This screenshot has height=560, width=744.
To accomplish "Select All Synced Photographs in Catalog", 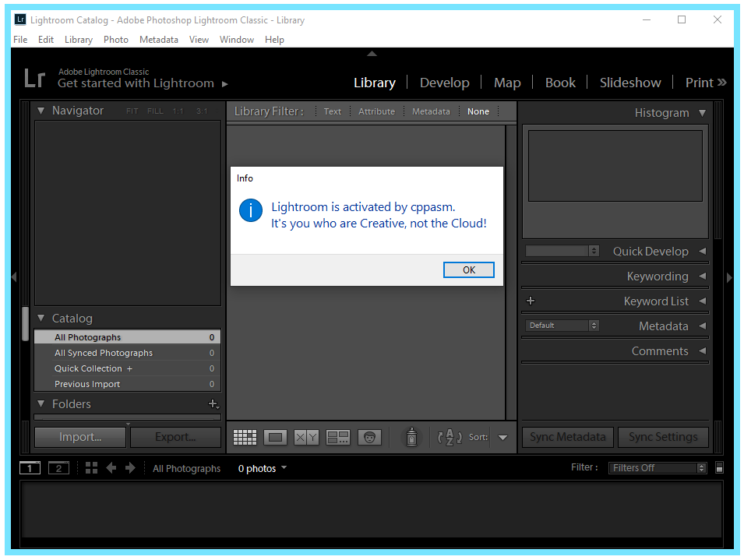I will (x=127, y=353).
